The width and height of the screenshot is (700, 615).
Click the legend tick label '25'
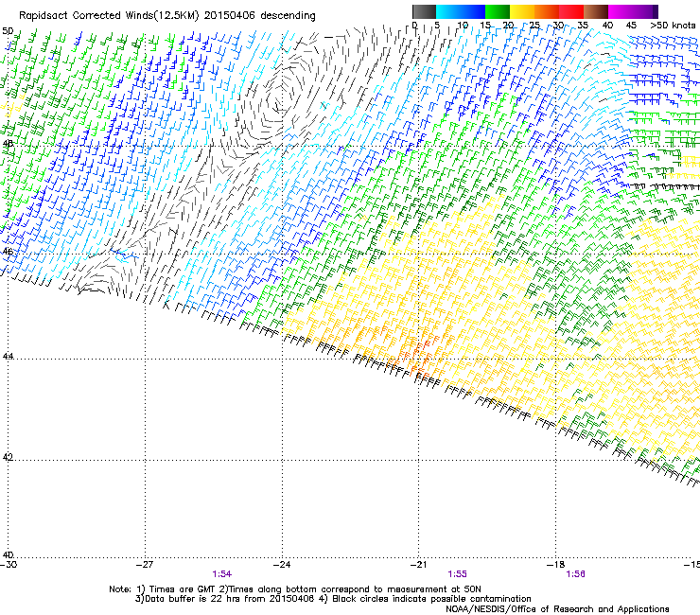(534, 26)
